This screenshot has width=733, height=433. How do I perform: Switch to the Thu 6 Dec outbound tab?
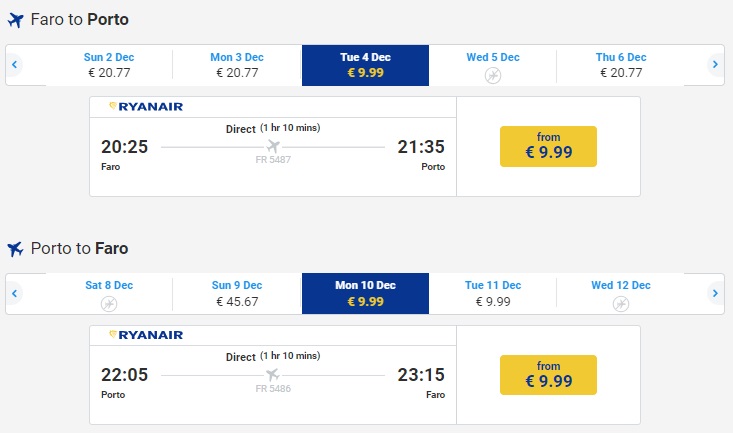[x=621, y=65]
